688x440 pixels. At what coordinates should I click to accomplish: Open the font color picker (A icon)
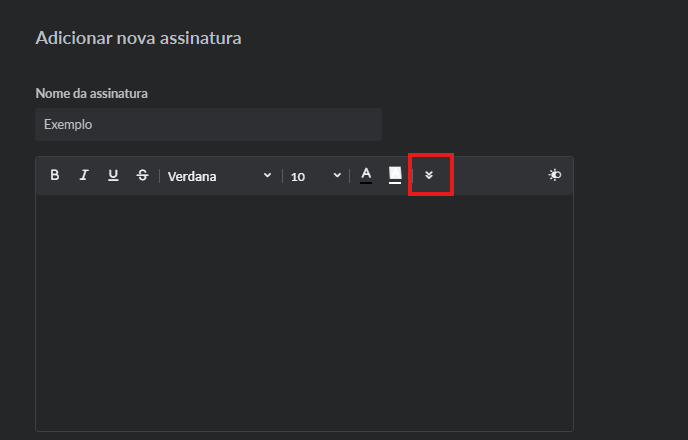[x=366, y=175]
